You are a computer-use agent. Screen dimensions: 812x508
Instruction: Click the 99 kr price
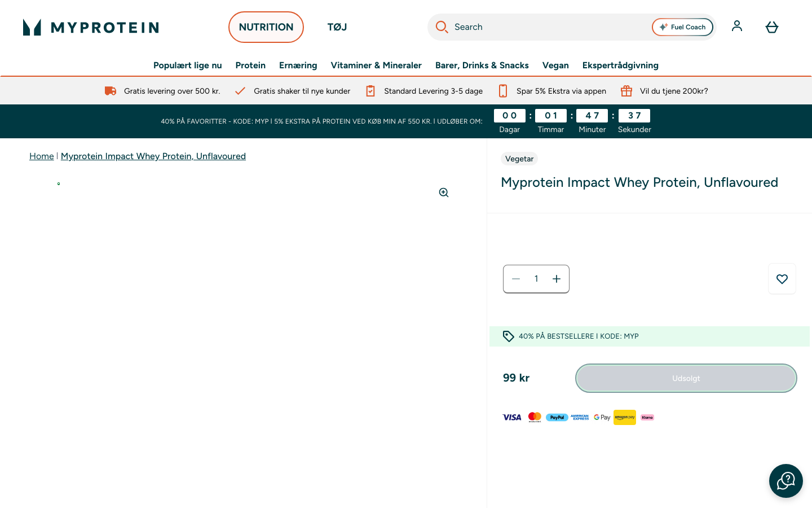pyautogui.click(x=517, y=378)
